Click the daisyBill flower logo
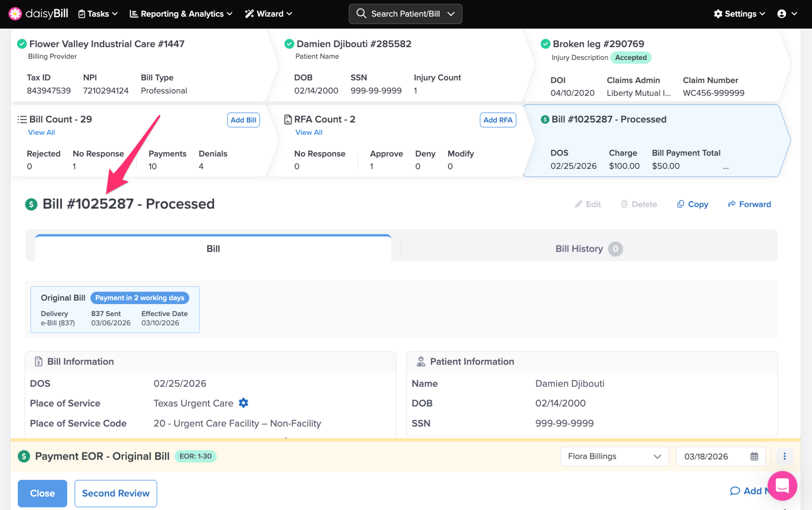This screenshot has width=812, height=510. [15, 13]
